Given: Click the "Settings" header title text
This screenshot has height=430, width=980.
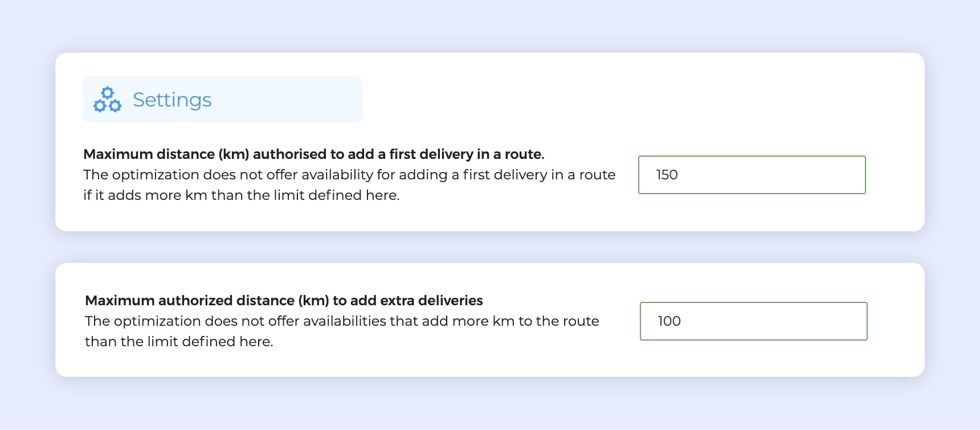Looking at the screenshot, I should point(172,100).
